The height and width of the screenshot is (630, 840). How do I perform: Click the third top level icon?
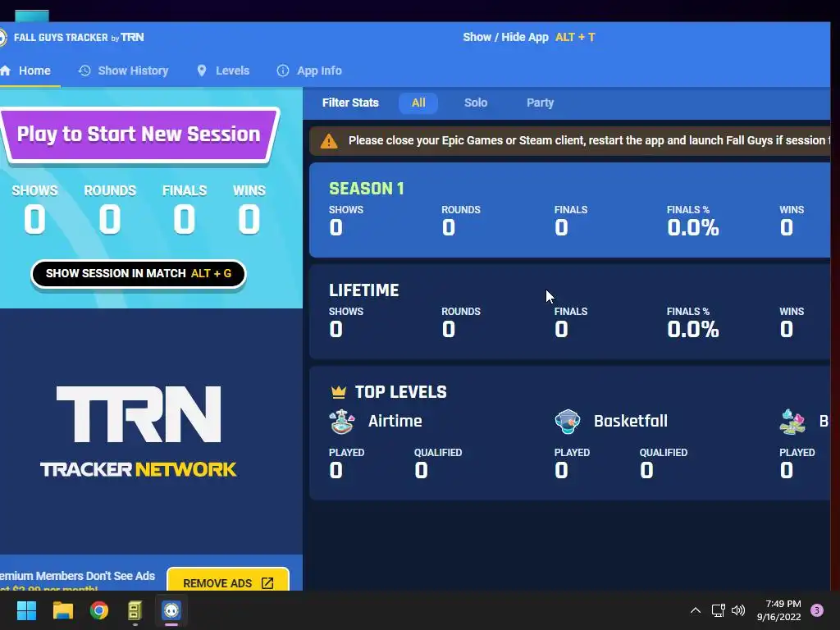pyautogui.click(x=793, y=422)
